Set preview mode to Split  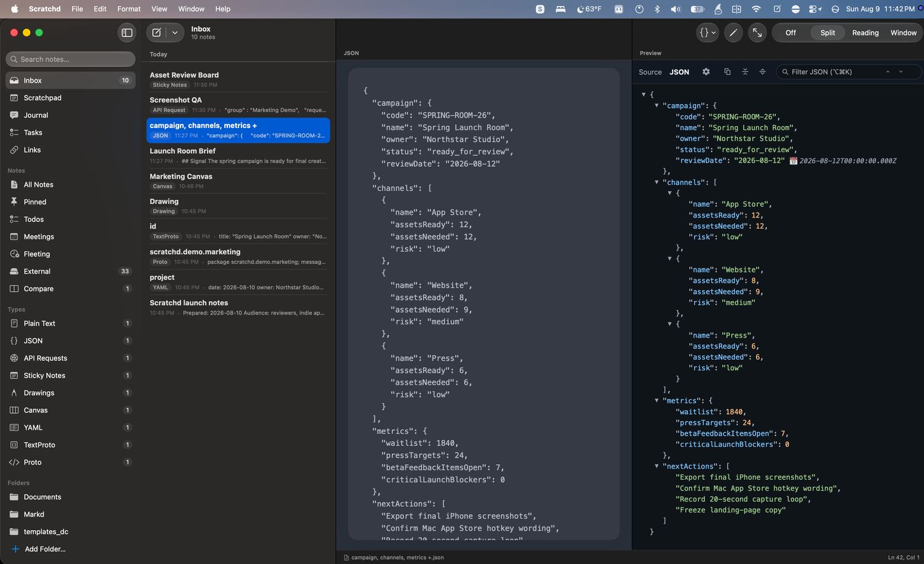click(828, 33)
